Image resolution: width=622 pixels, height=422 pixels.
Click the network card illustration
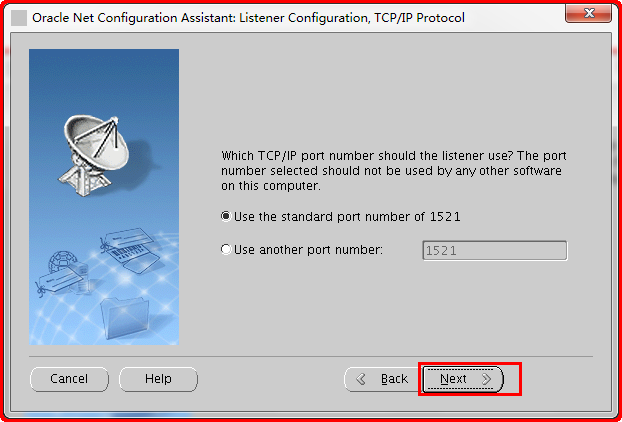point(128,252)
